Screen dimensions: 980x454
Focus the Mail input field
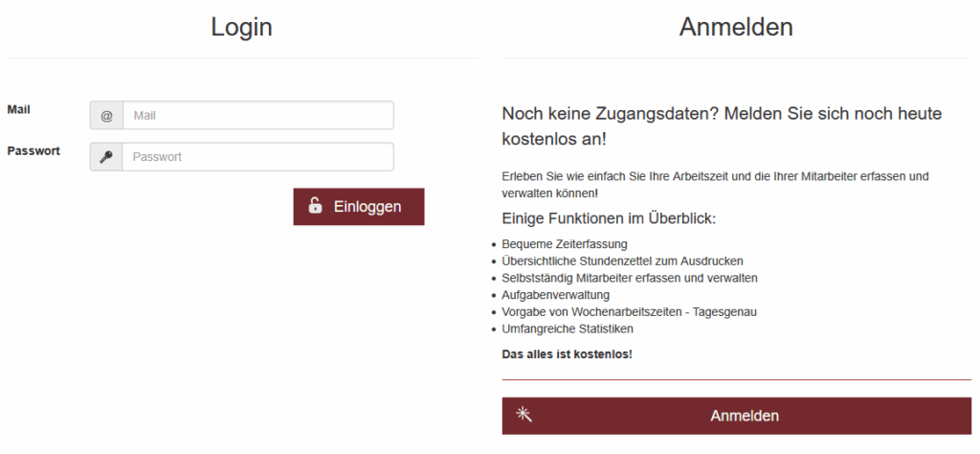tap(257, 116)
